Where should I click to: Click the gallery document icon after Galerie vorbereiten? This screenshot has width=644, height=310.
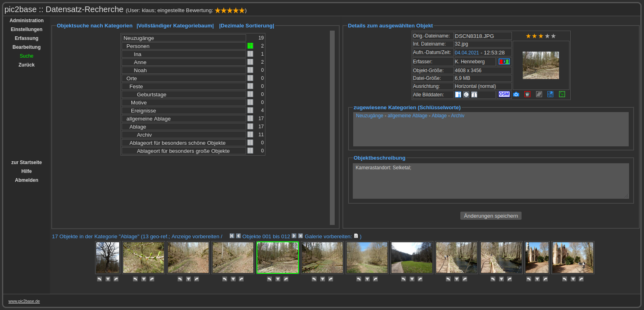click(x=356, y=236)
